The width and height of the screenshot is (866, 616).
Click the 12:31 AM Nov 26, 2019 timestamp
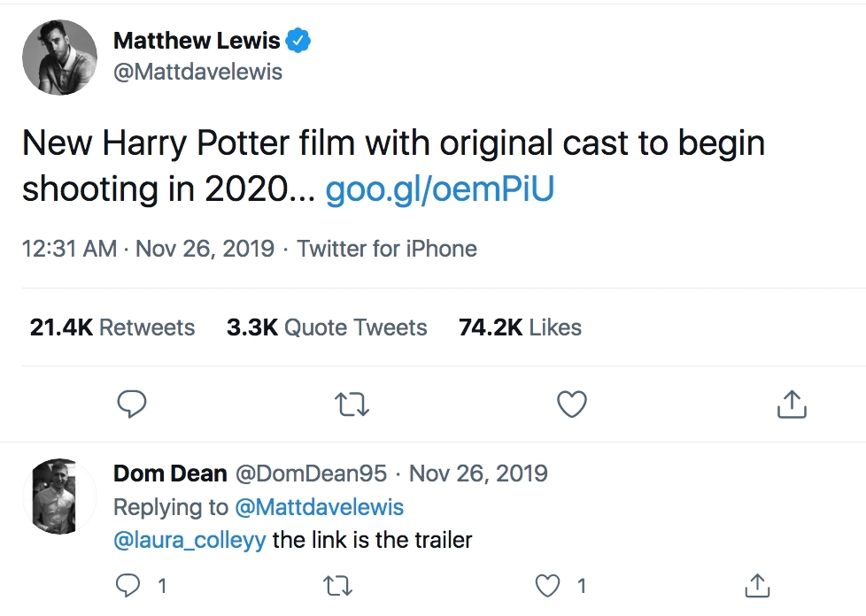coord(148,249)
